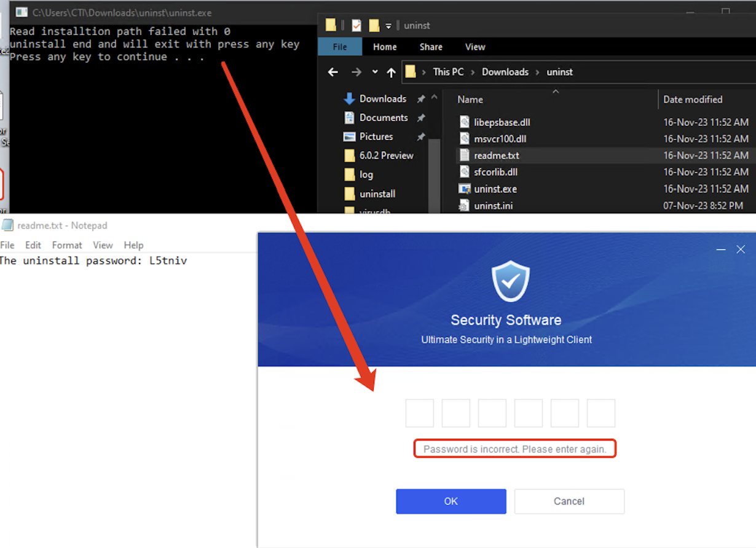Click the sidebar scrollbar up arrow
The width and height of the screenshot is (756, 548).
click(434, 97)
